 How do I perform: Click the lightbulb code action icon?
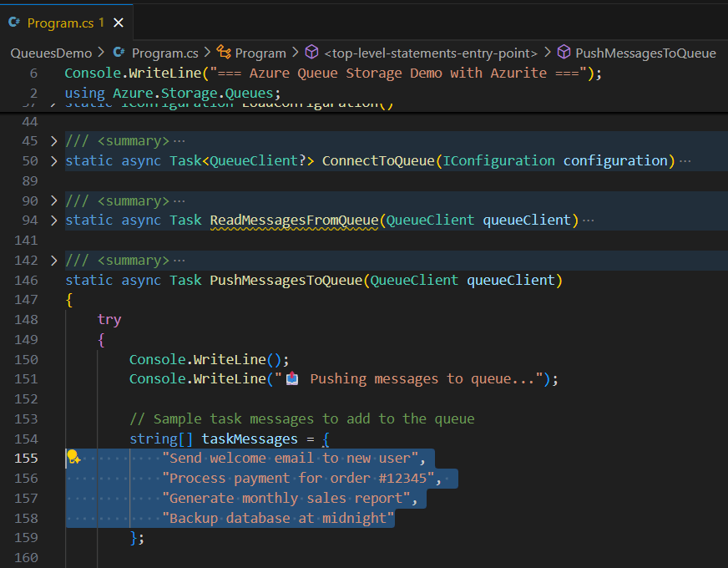(73, 457)
